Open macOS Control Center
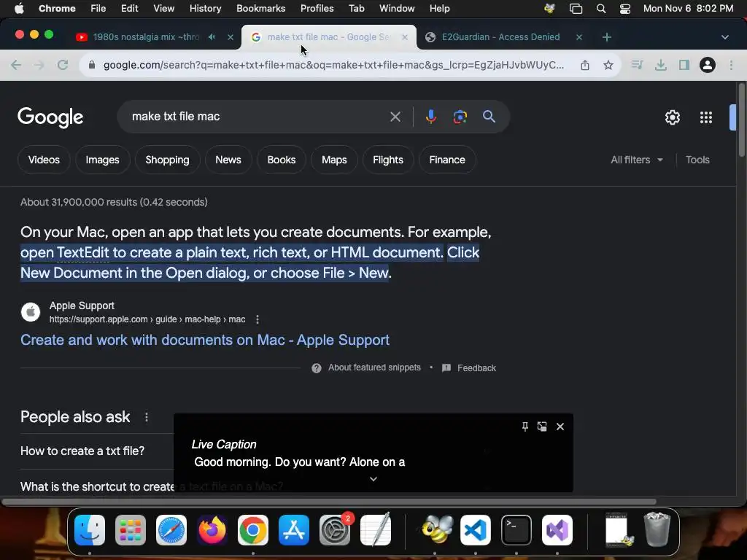 [x=625, y=9]
